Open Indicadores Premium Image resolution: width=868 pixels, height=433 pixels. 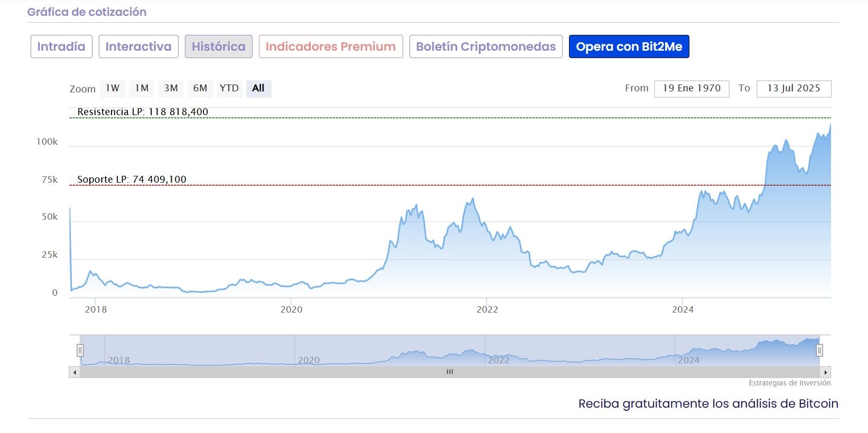(x=331, y=46)
